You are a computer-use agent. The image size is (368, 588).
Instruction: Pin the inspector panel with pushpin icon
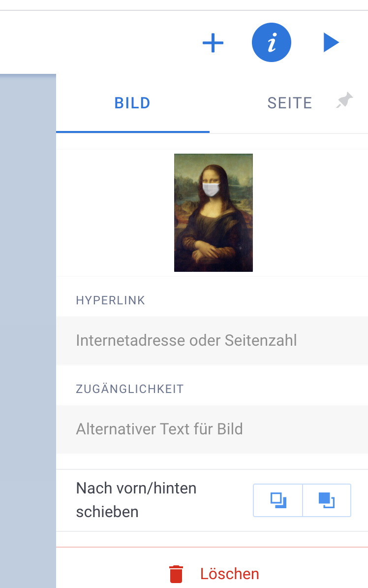click(x=344, y=100)
